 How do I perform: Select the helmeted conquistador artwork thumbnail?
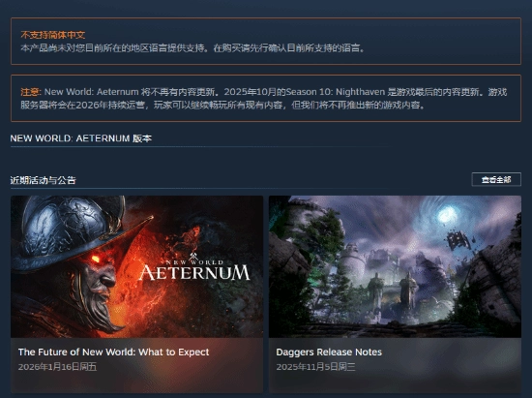[x=136, y=266]
